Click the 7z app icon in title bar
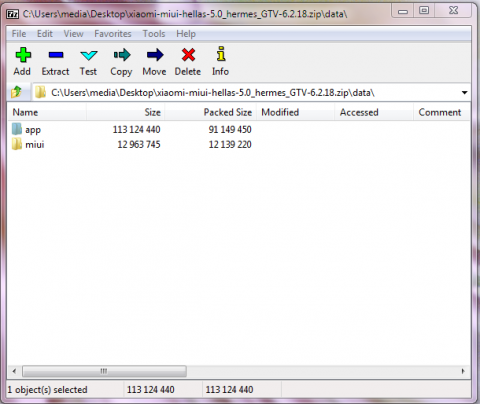This screenshot has height=404, width=480. (13, 14)
